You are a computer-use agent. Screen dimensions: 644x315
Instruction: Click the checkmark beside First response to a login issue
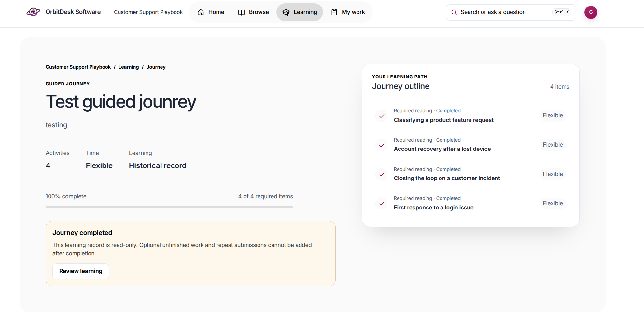(382, 203)
